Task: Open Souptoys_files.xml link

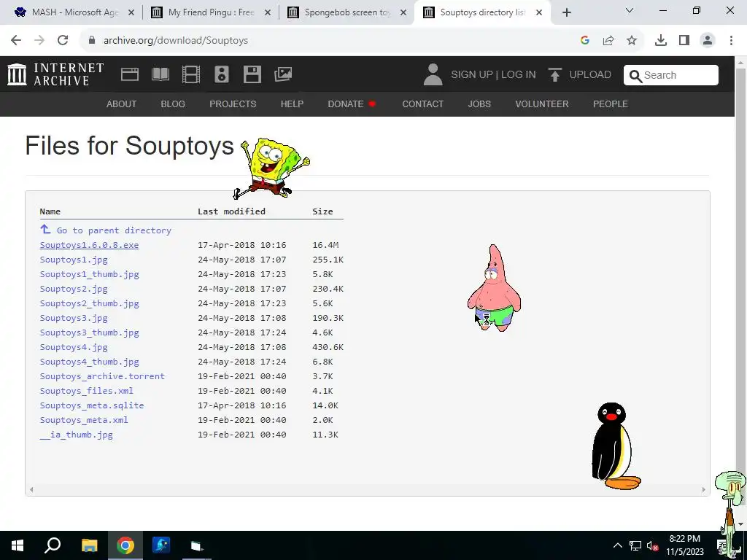Action: (86, 391)
